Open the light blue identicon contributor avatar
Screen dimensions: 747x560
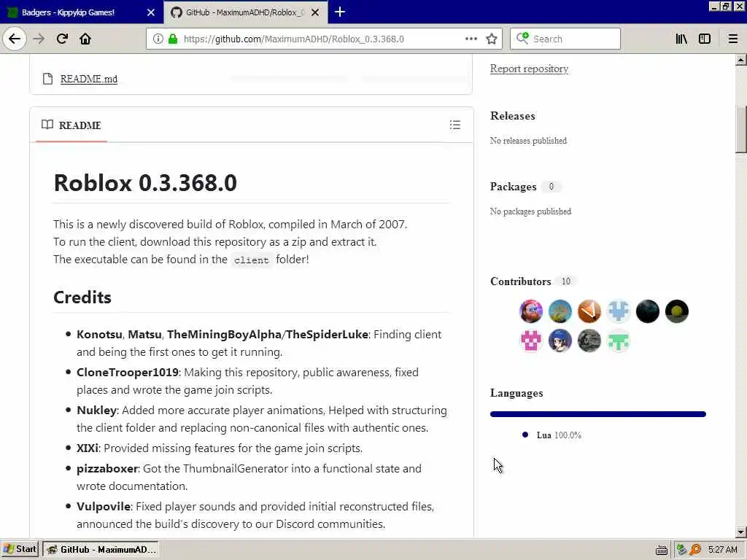click(x=619, y=311)
